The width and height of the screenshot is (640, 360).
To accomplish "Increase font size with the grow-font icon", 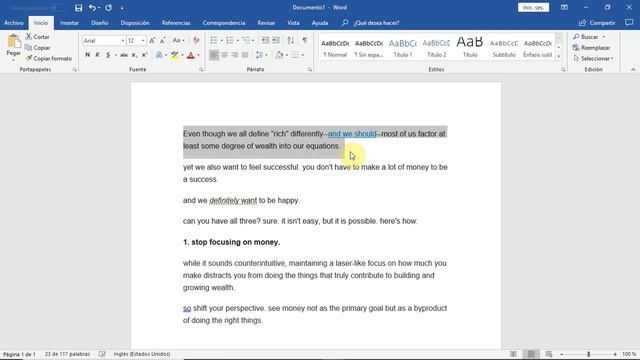I will tap(152, 40).
